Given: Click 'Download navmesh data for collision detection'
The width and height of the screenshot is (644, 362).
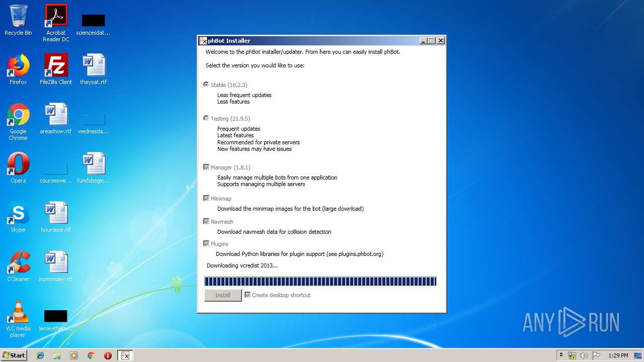Looking at the screenshot, I should (274, 232).
